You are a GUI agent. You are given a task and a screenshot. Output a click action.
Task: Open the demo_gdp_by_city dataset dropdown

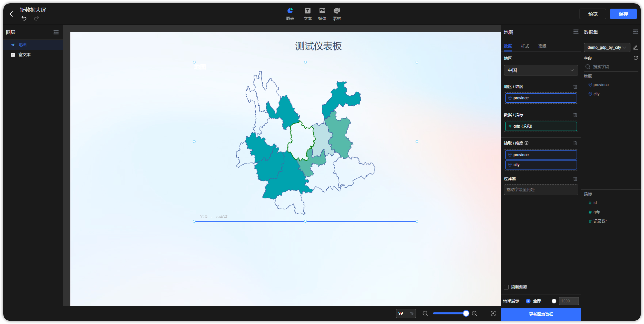tap(607, 48)
